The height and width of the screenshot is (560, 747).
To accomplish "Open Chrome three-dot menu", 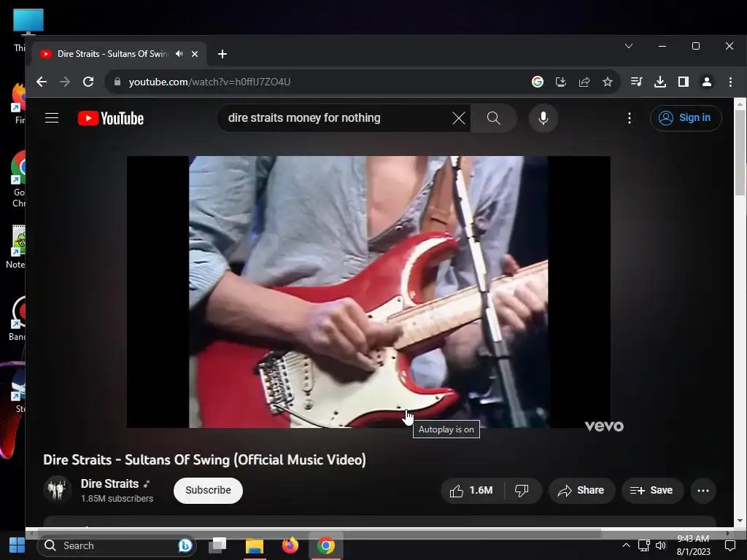I will click(730, 82).
